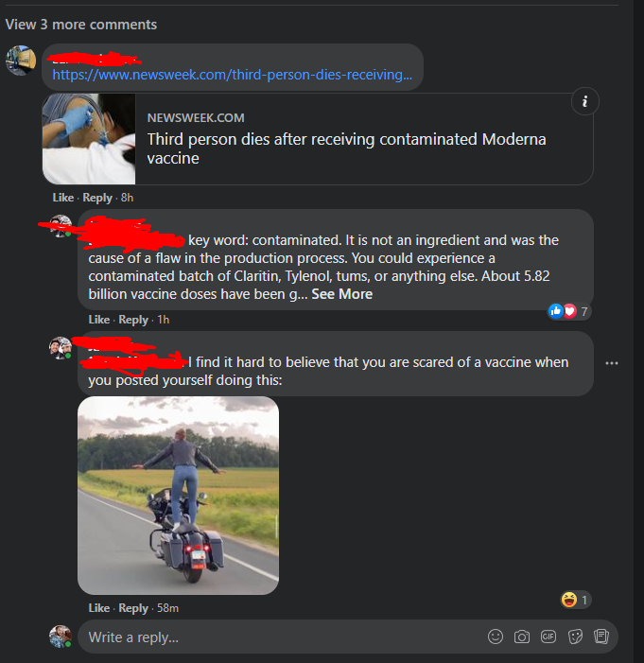Like the comment posted 8h ago
The height and width of the screenshot is (663, 644).
(63, 198)
